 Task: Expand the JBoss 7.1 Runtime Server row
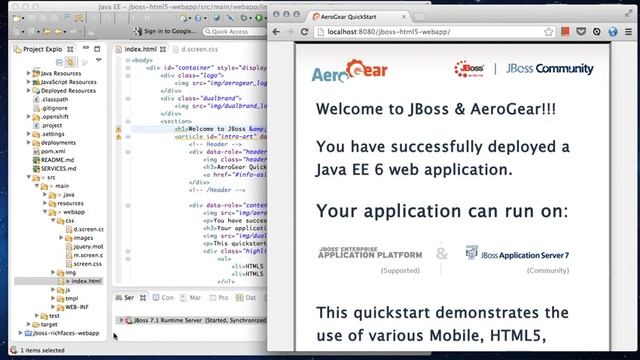coord(121,320)
